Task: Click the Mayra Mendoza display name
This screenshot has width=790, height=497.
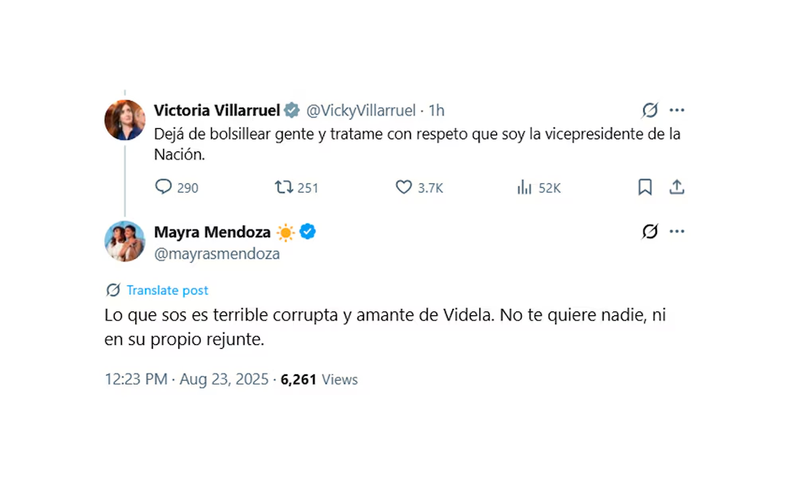Action: [x=212, y=232]
